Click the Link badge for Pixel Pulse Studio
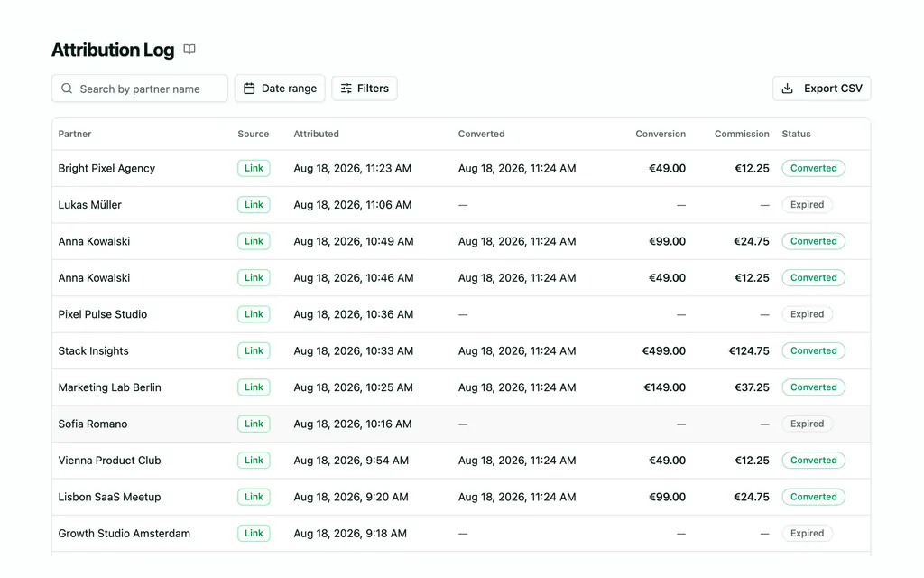 254,314
